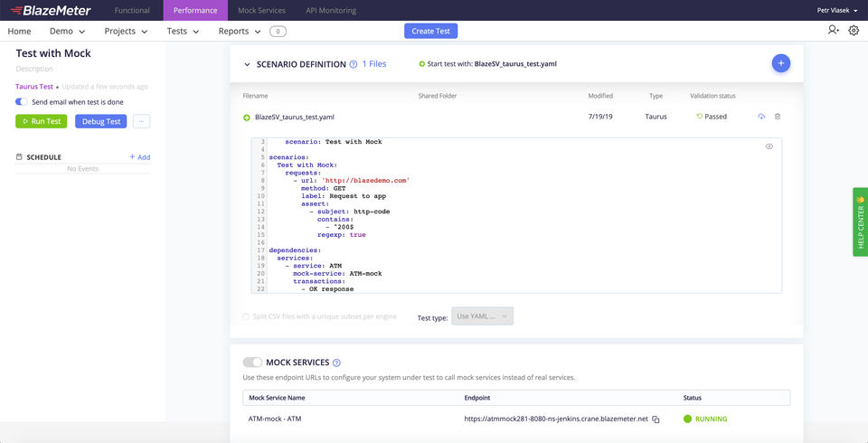This screenshot has height=443, width=868.
Task: Open Scenario Definition help question icon
Action: [x=354, y=64]
